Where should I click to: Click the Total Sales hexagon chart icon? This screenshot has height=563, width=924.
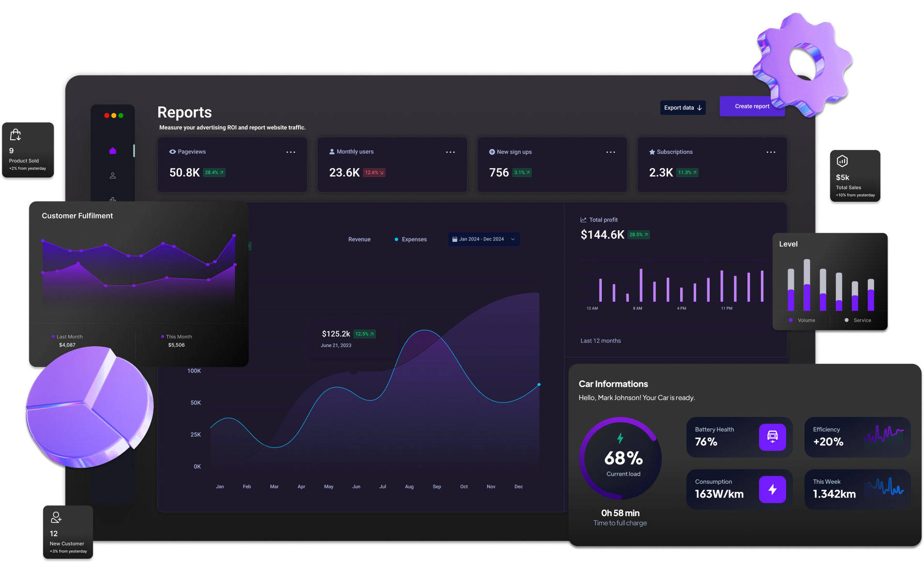point(842,161)
